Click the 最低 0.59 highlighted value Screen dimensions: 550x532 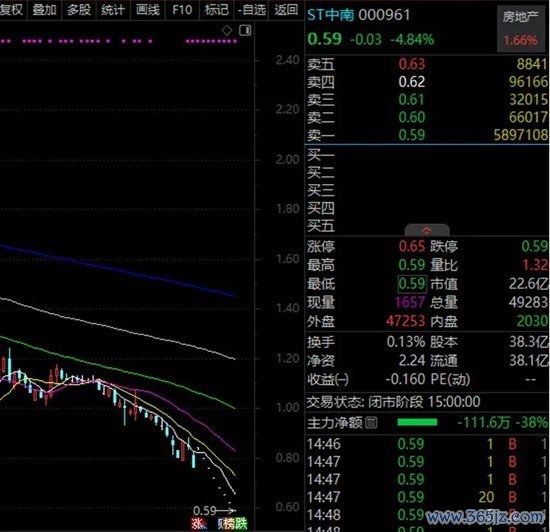412,284
